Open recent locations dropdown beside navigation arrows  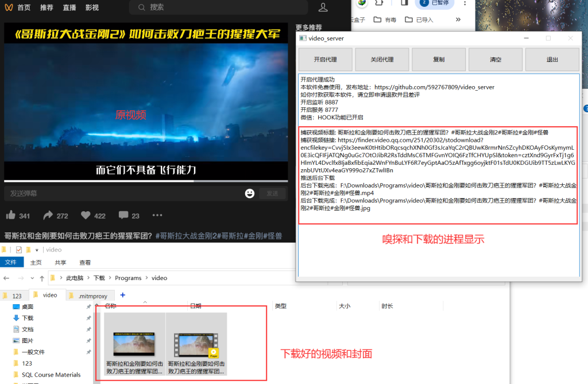coord(32,277)
